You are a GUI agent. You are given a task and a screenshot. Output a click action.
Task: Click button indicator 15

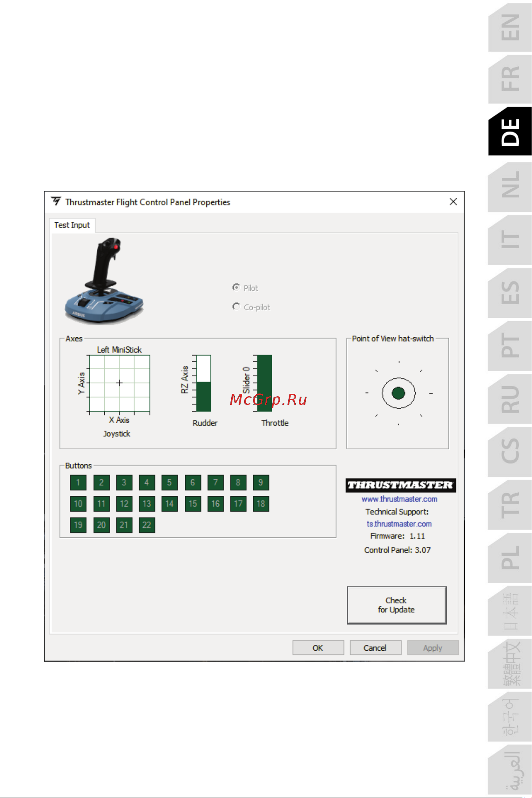(193, 504)
